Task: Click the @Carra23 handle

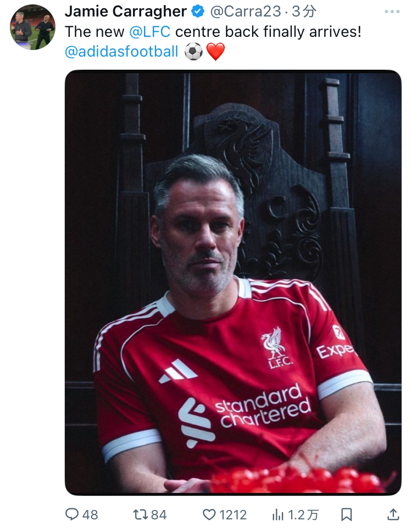Action: pyautogui.click(x=246, y=12)
